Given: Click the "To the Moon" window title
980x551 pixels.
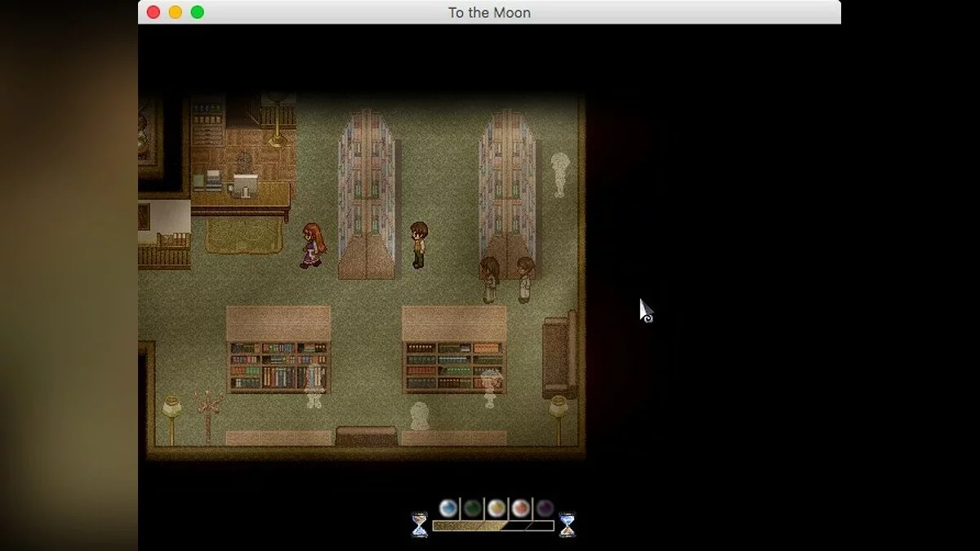Looking at the screenshot, I should pyautogui.click(x=489, y=12).
